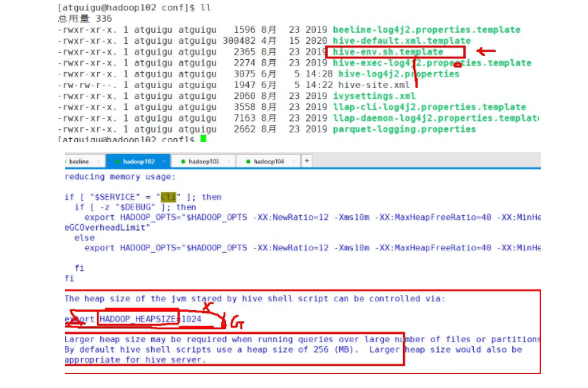The width and height of the screenshot is (588, 388).
Task: Click the value 1024 after HADOOP_HEAPSIZE
Action: tap(191, 319)
